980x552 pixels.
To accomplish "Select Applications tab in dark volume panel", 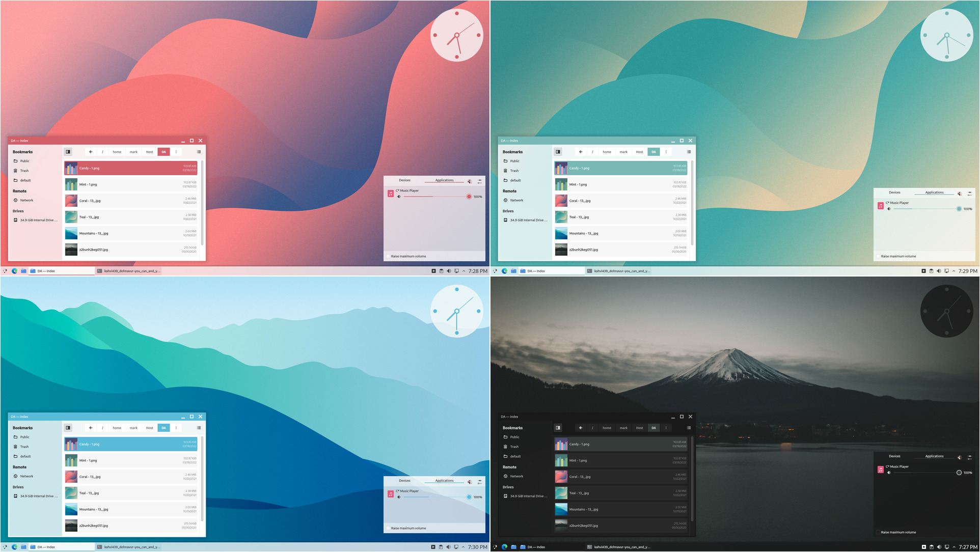I will tap(934, 456).
